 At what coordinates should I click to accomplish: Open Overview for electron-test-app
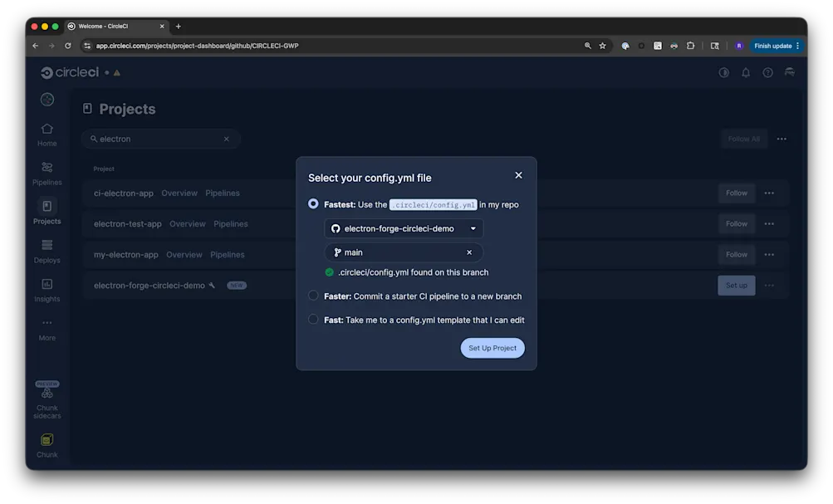[x=188, y=224]
